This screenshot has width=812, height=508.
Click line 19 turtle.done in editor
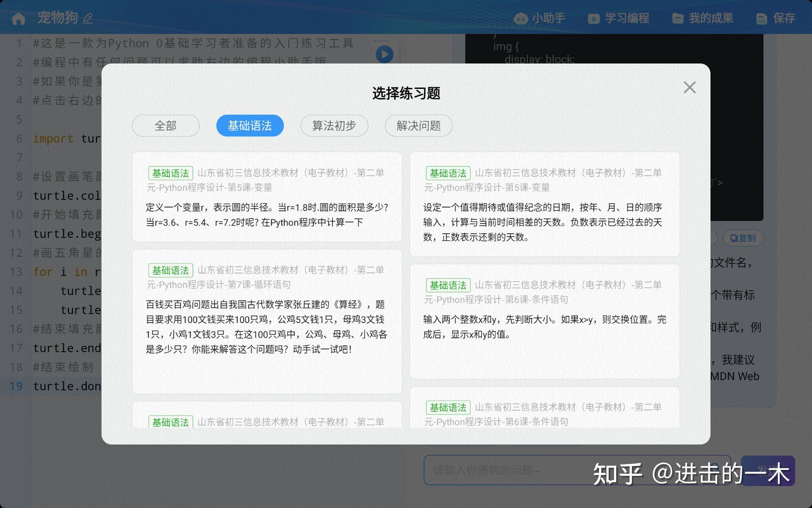[x=67, y=386]
